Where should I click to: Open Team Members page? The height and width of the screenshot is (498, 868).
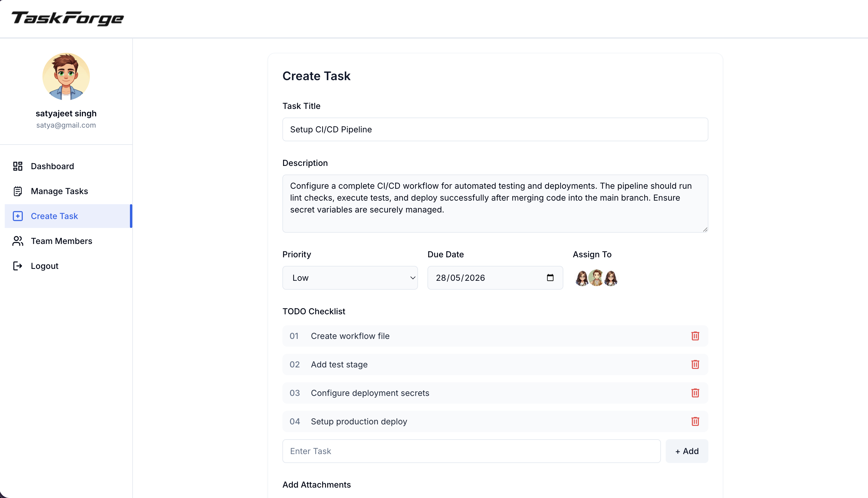(x=68, y=241)
